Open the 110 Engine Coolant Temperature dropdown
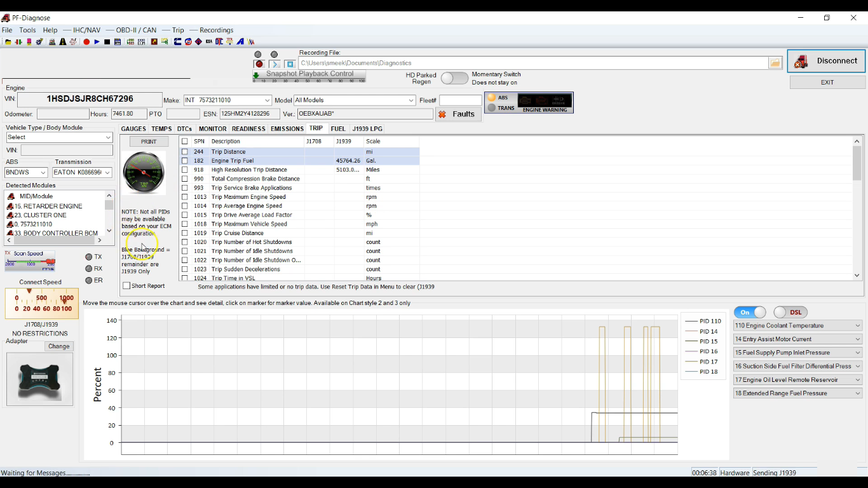Image resolution: width=868 pixels, height=488 pixels. 857,325
